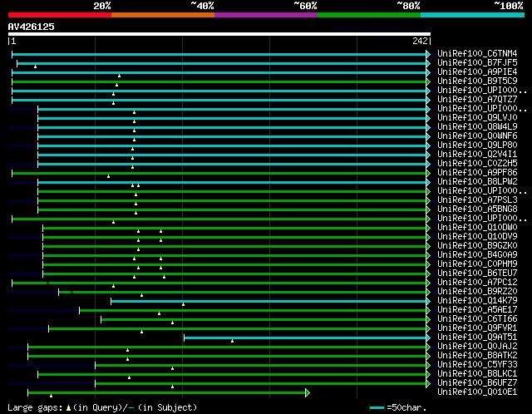Select the UniRef100_B9RZ20 label
The image size is (532, 414).
(477, 292)
